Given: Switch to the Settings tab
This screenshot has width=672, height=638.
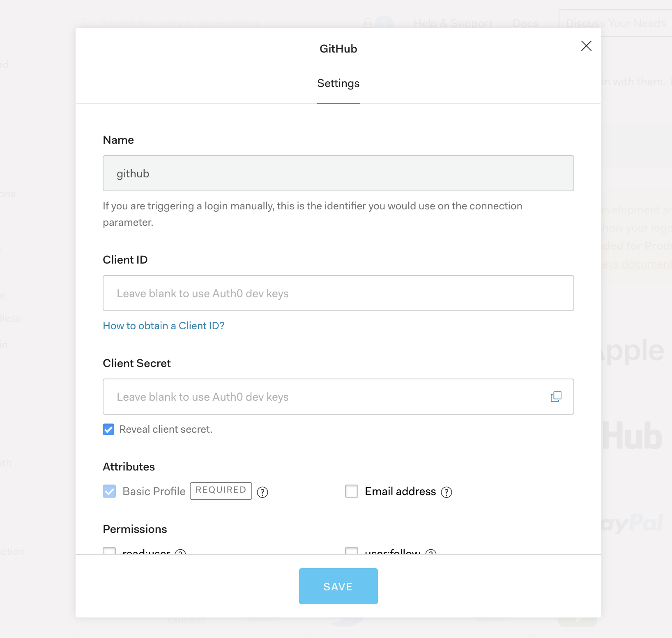Looking at the screenshot, I should pos(338,83).
